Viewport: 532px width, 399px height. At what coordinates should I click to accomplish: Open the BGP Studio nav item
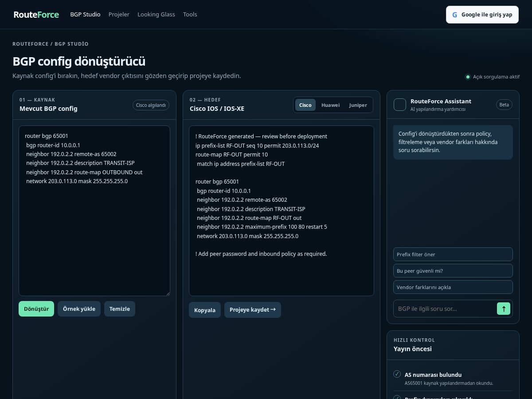pos(85,15)
